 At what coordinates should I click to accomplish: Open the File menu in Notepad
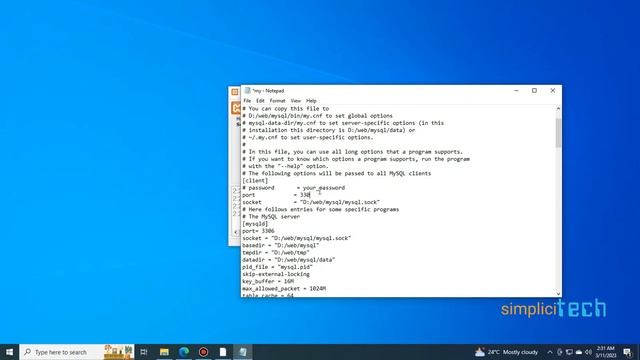coord(247,101)
